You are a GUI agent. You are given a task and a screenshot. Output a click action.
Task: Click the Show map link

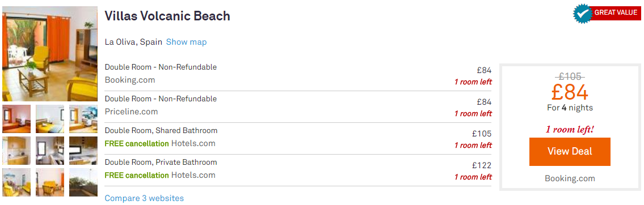(x=187, y=42)
